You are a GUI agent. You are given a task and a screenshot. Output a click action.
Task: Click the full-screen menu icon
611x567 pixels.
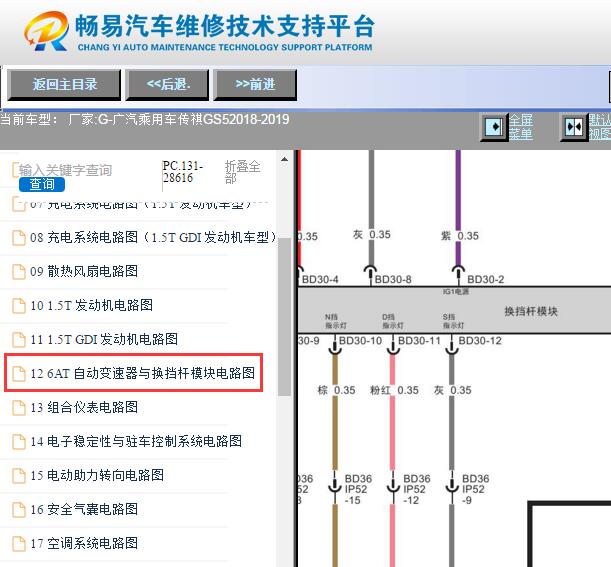(493, 127)
